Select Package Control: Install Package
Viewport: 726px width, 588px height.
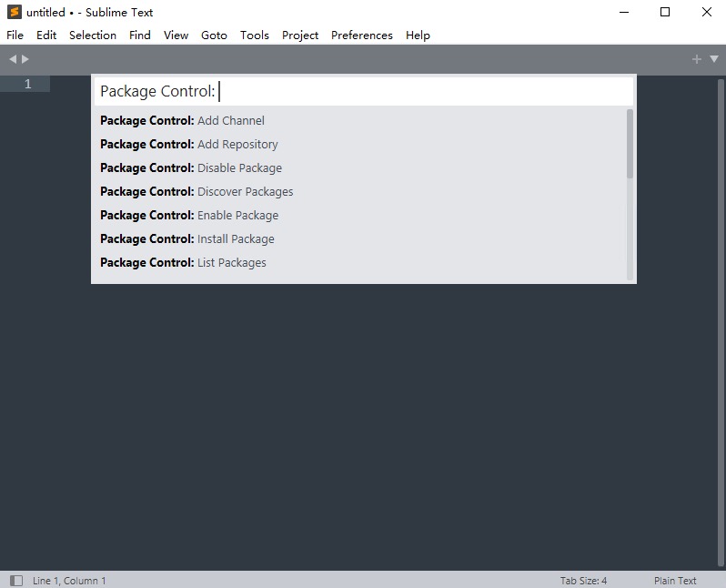click(358, 238)
